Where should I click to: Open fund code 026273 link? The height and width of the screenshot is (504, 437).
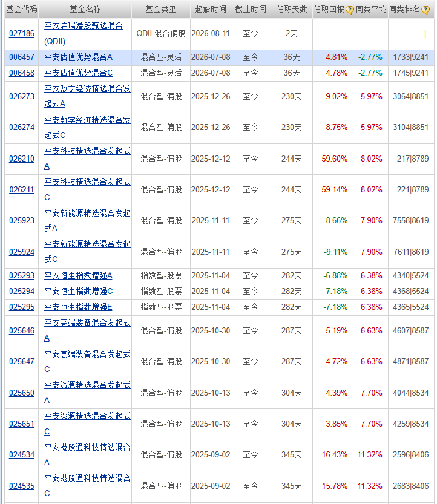[x=22, y=96]
